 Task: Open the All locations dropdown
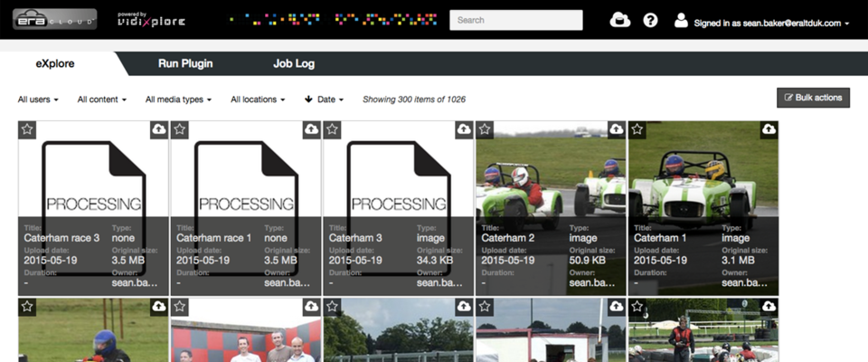pos(258,100)
